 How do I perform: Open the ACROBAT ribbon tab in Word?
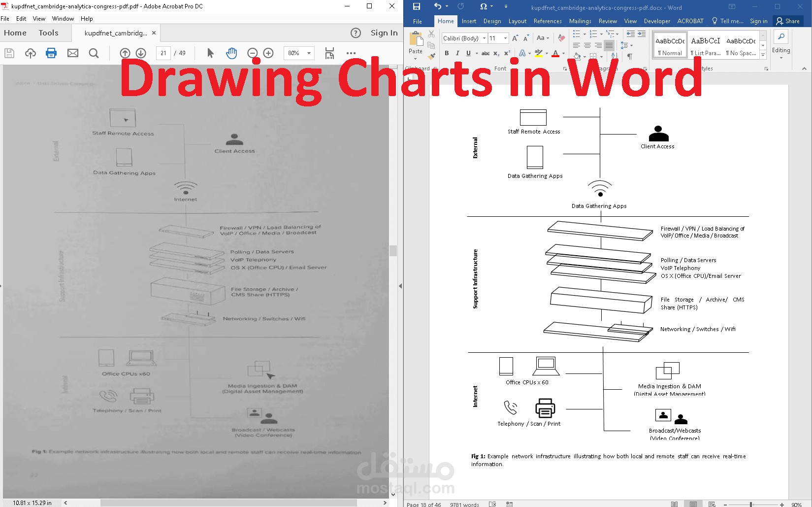(x=690, y=21)
